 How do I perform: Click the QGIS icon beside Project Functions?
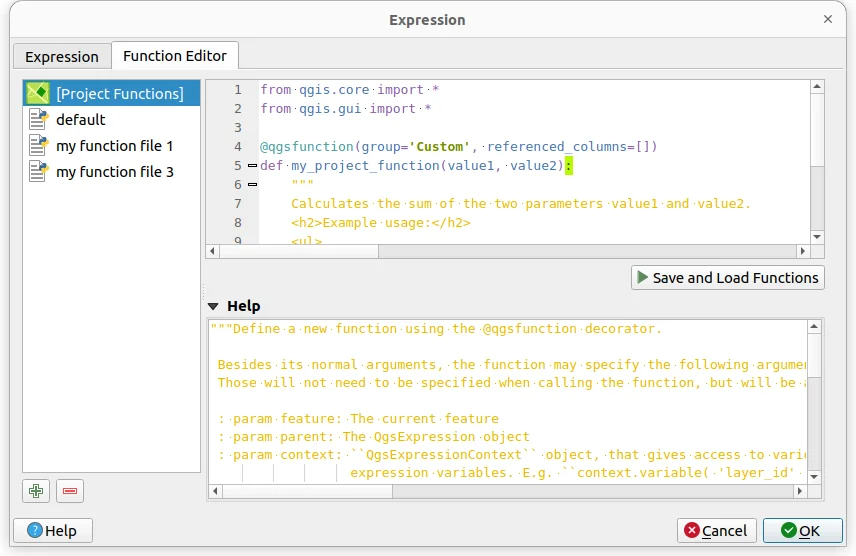38,93
